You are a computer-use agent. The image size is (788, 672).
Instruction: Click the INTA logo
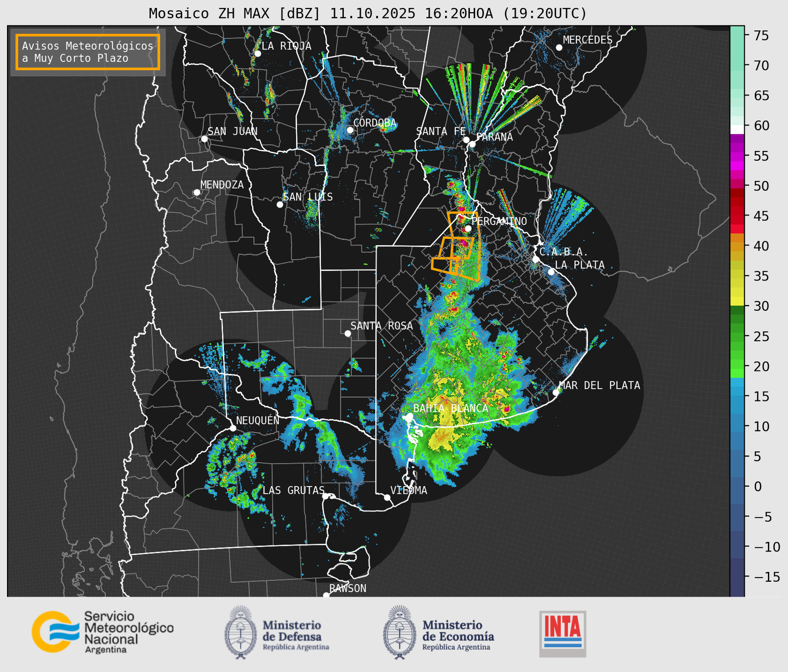coord(563,634)
